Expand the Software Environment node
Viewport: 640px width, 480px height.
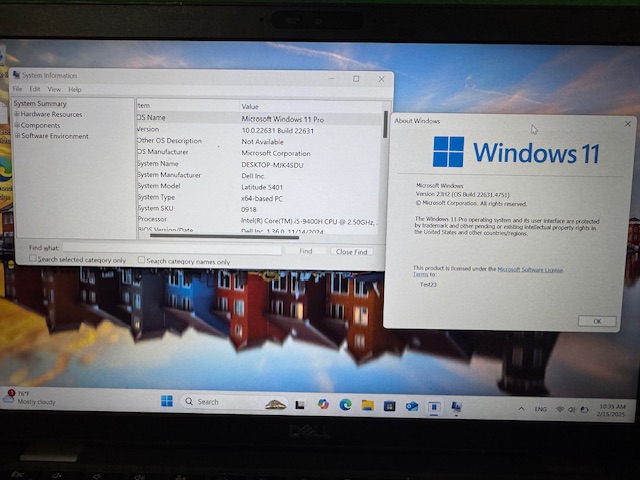pos(18,136)
